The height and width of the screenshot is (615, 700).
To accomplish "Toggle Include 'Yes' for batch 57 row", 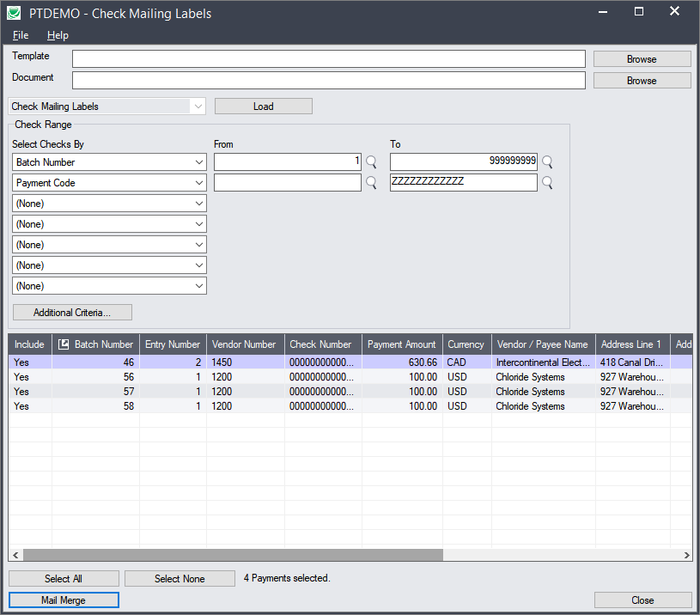I will pos(21,392).
